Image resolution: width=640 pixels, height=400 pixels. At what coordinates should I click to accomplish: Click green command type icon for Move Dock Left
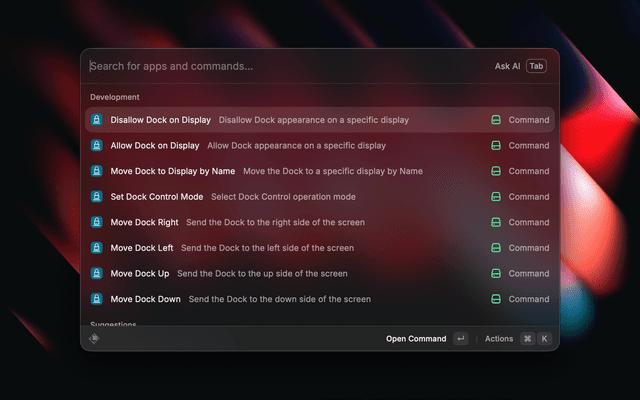click(x=495, y=248)
